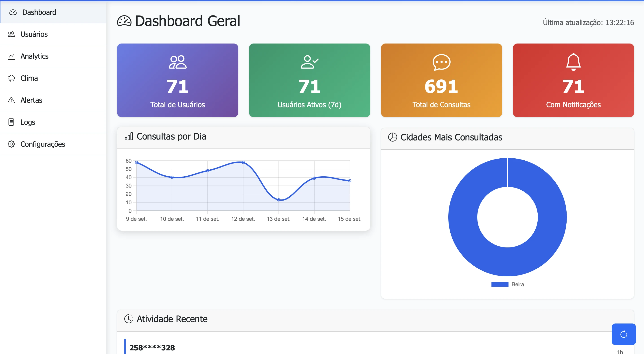Click the user-check icon on green card

click(x=309, y=62)
